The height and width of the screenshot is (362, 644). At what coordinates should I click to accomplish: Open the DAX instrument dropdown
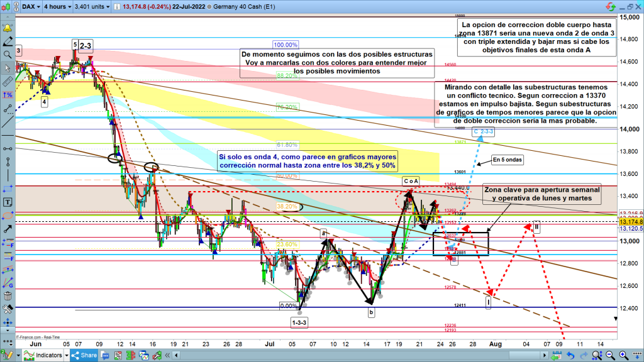pos(30,7)
